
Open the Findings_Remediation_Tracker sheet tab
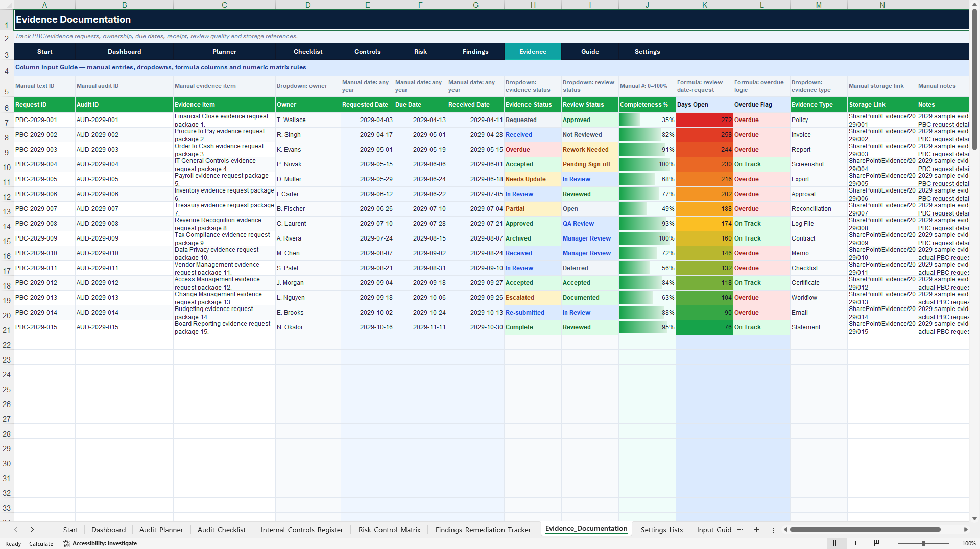(483, 530)
